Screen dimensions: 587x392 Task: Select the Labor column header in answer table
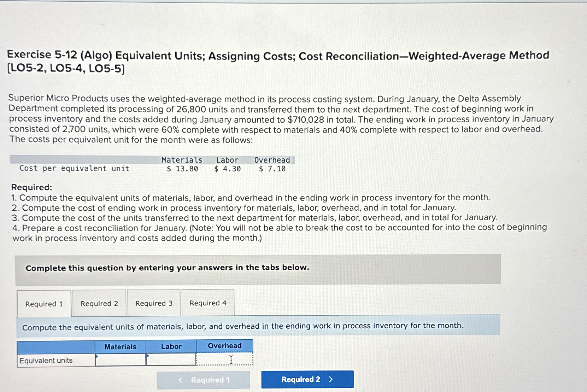(x=171, y=346)
